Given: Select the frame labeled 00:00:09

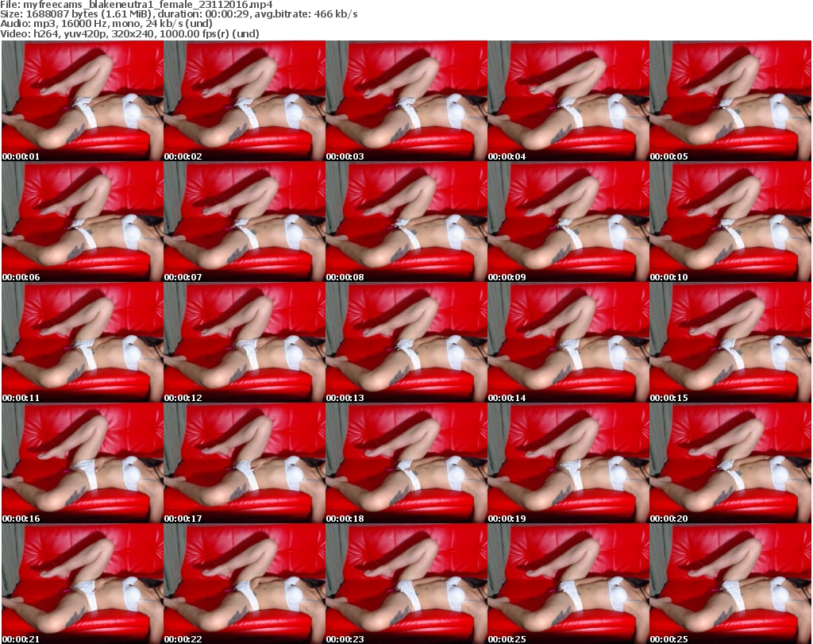Looking at the screenshot, I should [568, 222].
